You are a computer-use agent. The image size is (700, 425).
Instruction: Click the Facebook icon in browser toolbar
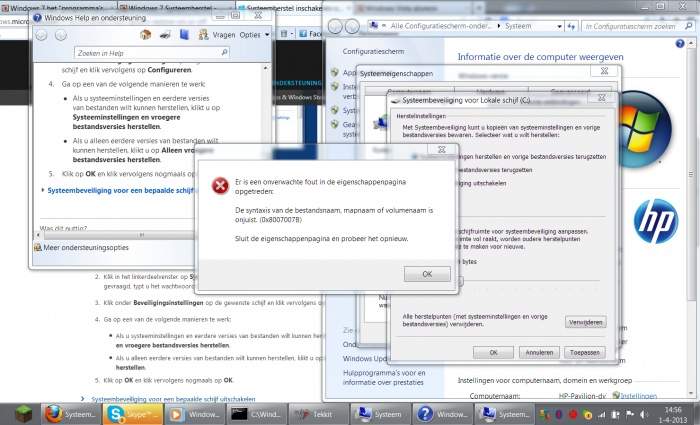click(x=304, y=33)
